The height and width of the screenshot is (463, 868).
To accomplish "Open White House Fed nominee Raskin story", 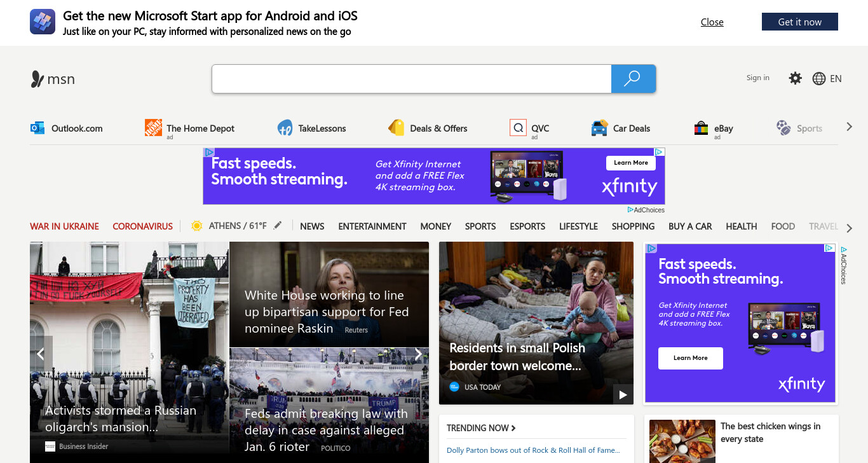I will click(327, 312).
